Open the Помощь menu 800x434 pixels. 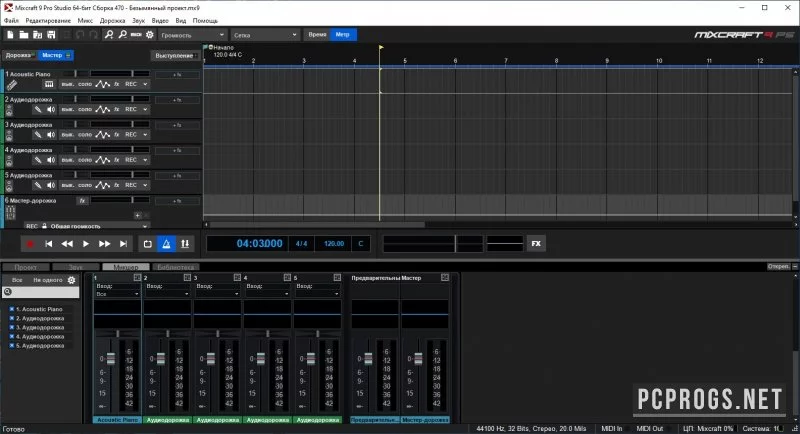click(x=205, y=21)
